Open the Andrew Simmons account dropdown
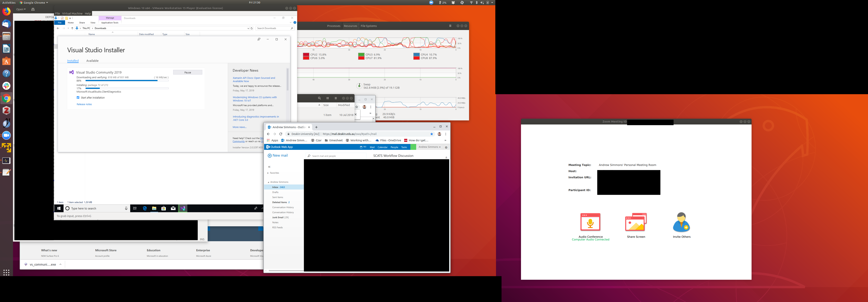Image resolution: width=868 pixels, height=302 pixels. pyautogui.click(x=429, y=147)
